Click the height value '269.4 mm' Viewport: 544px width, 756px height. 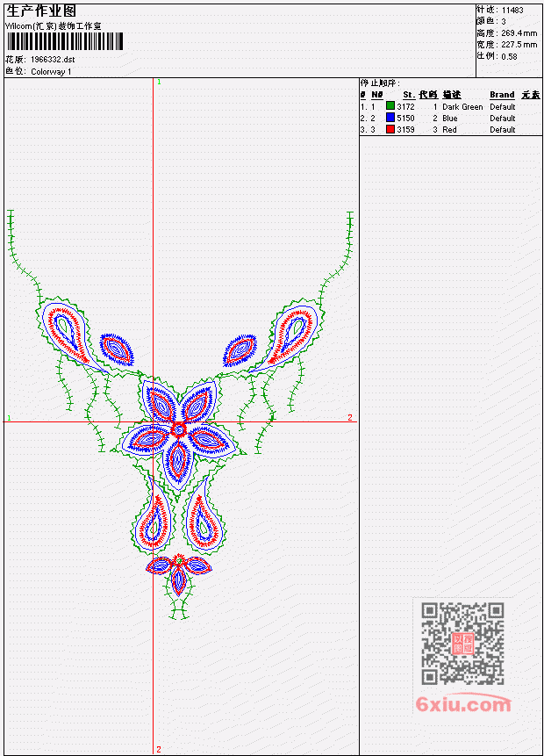click(519, 33)
